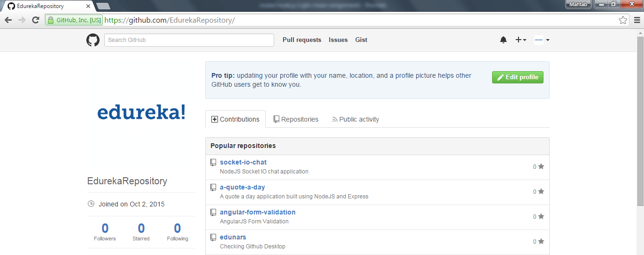The image size is (644, 255).
Task: Click the 'Popular repositories' heading
Action: pyautogui.click(x=243, y=146)
